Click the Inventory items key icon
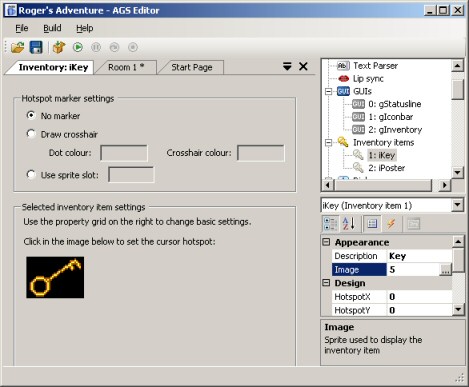469x387 pixels. (343, 142)
